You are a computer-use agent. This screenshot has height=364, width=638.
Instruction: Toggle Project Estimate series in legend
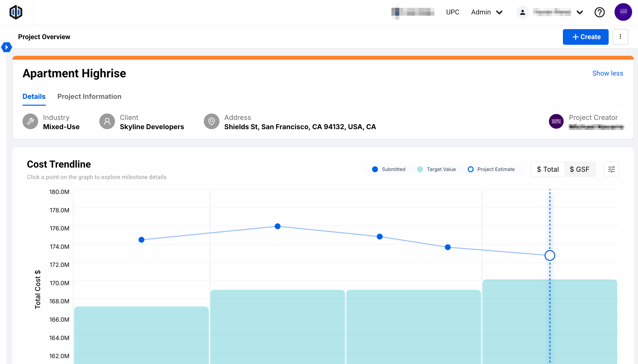(x=491, y=169)
